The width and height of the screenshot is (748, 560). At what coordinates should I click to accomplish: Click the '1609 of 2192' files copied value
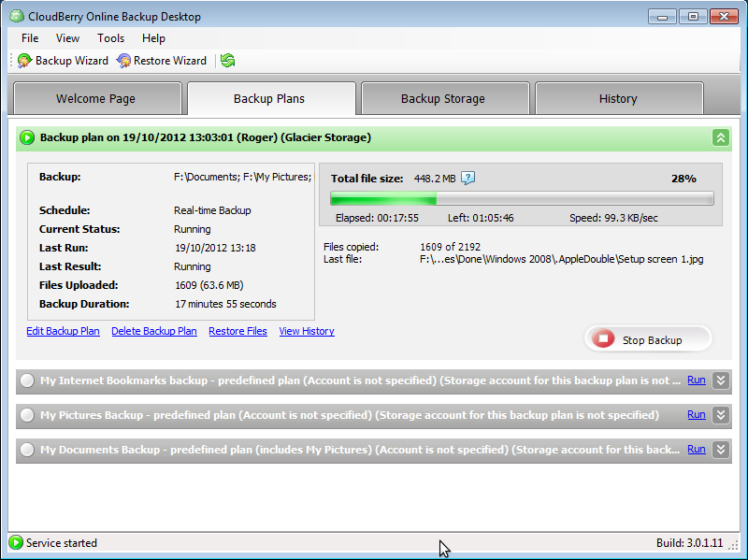[x=450, y=247]
